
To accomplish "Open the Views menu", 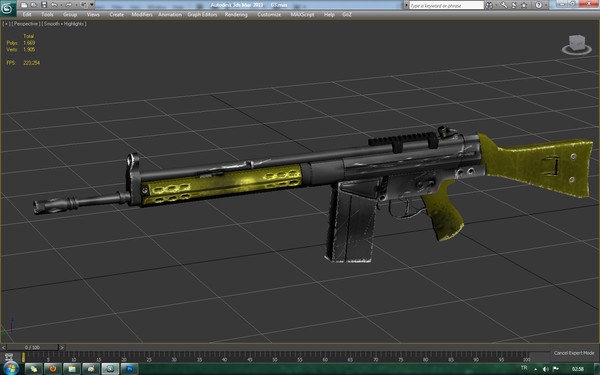I will [93, 15].
